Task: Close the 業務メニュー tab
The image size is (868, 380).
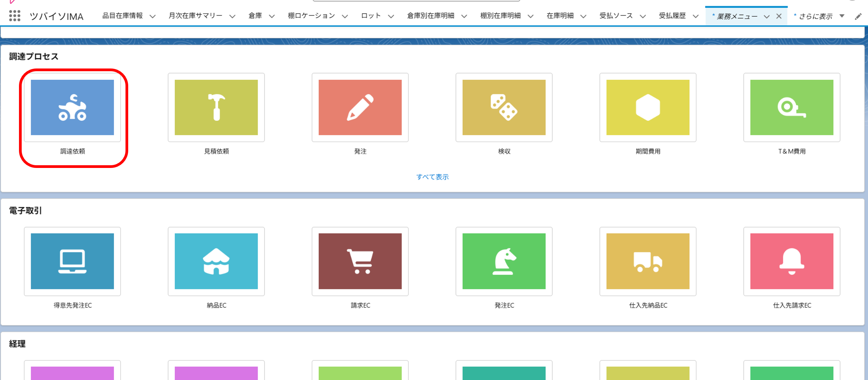Action: pyautogui.click(x=779, y=16)
